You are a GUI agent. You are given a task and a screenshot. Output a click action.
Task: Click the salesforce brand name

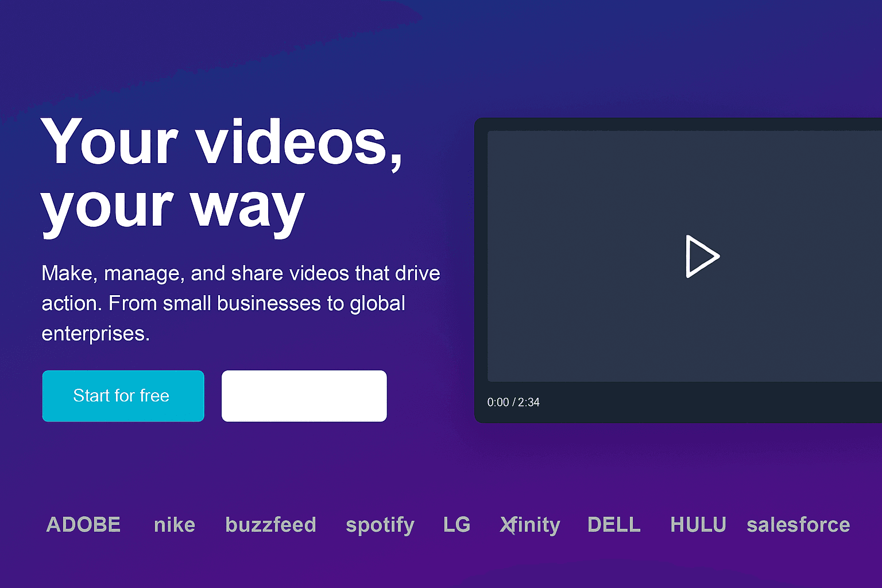point(798,525)
